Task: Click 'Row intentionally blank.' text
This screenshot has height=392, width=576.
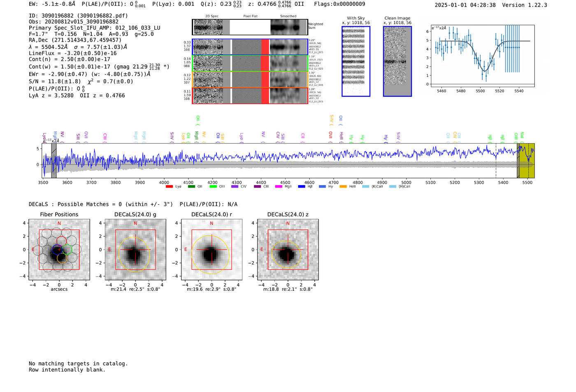Action: (x=67, y=370)
